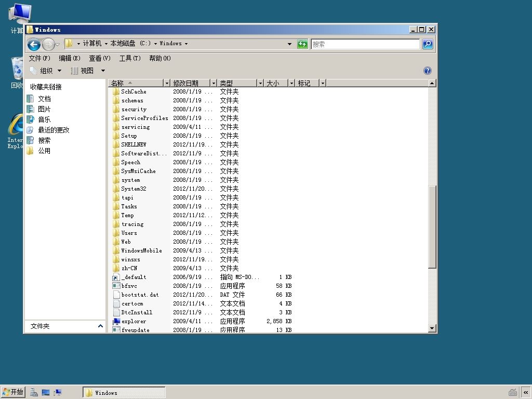Sort by the 名称 column header
This screenshot has width=532, height=399.
pyautogui.click(x=136, y=83)
